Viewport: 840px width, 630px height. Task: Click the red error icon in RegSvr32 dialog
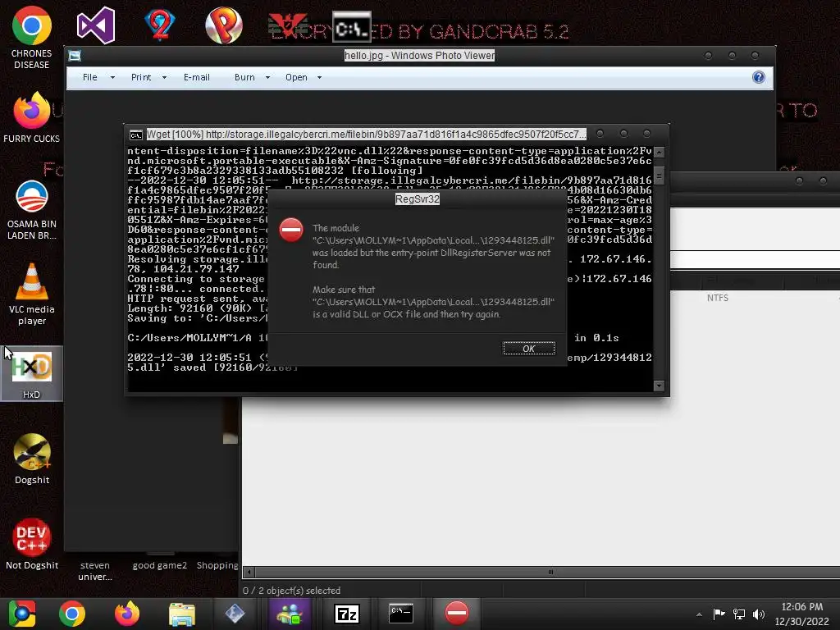pyautogui.click(x=291, y=230)
